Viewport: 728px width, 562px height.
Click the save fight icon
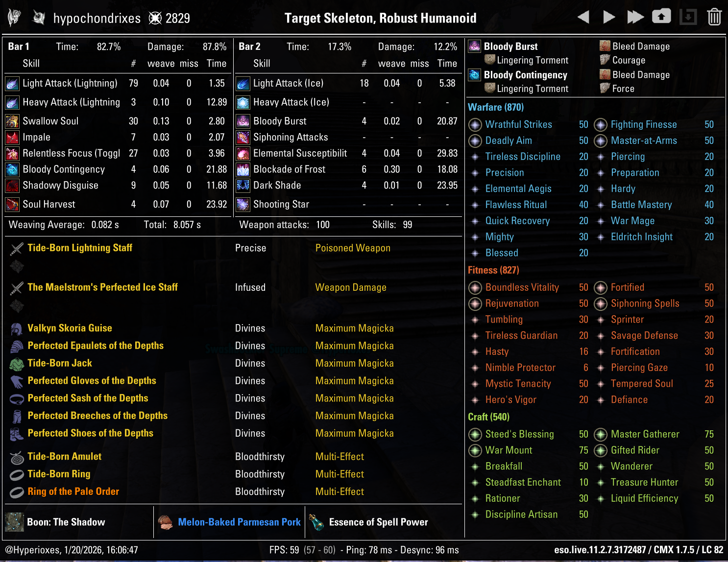[688, 17]
